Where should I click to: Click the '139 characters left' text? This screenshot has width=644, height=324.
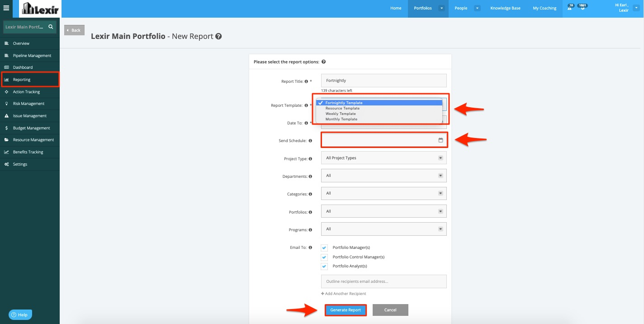tap(336, 91)
